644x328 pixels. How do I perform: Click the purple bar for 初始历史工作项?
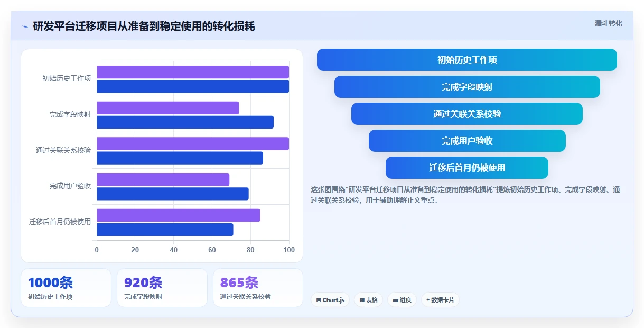[x=193, y=72]
